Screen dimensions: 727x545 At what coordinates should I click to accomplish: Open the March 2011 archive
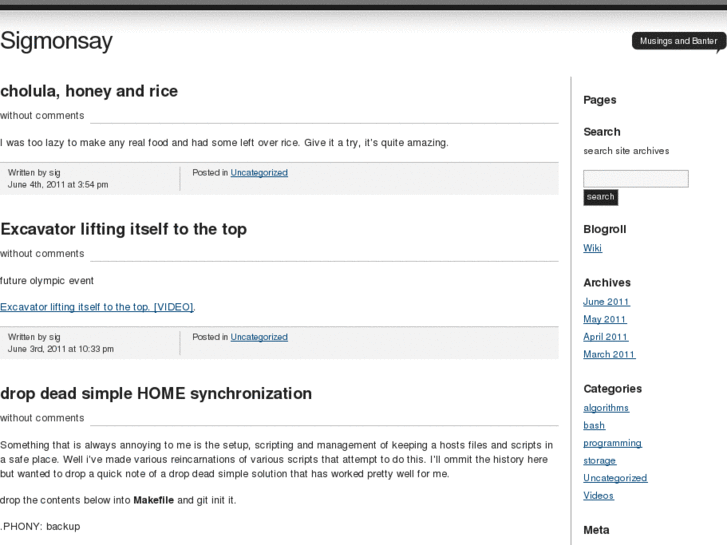coord(609,354)
